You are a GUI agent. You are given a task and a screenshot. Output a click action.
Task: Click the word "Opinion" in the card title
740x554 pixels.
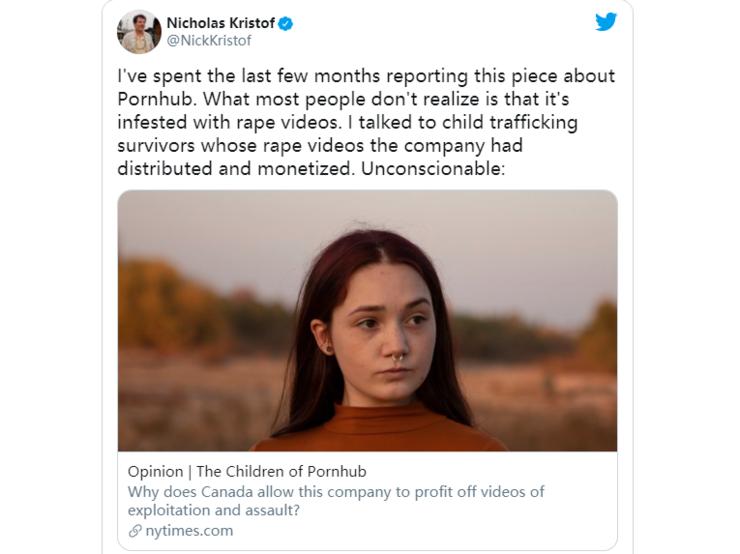[x=156, y=472]
